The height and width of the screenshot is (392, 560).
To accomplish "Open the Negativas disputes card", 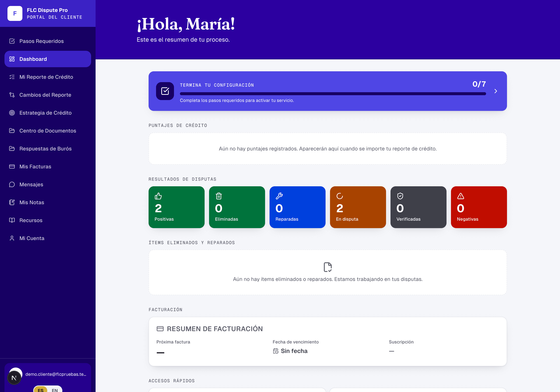I will 479,207.
